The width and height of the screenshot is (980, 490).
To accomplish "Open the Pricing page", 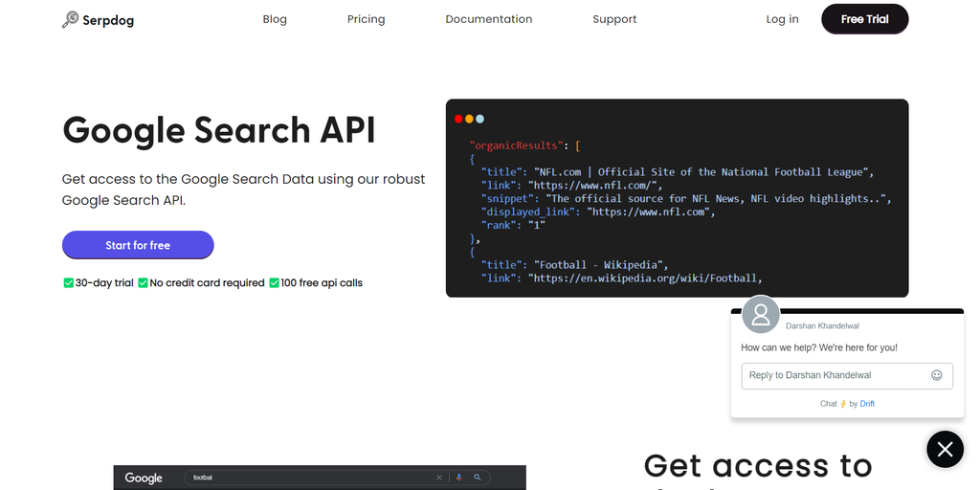I will point(366,19).
